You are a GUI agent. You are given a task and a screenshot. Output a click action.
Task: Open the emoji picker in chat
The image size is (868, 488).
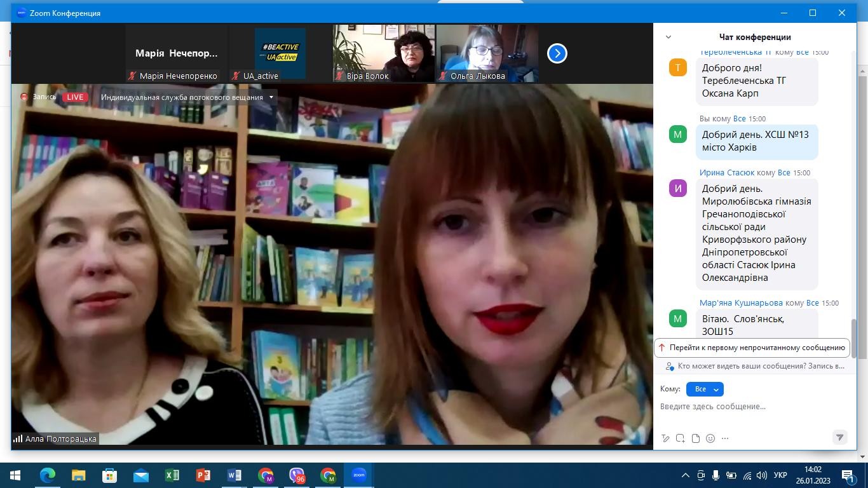tap(710, 438)
